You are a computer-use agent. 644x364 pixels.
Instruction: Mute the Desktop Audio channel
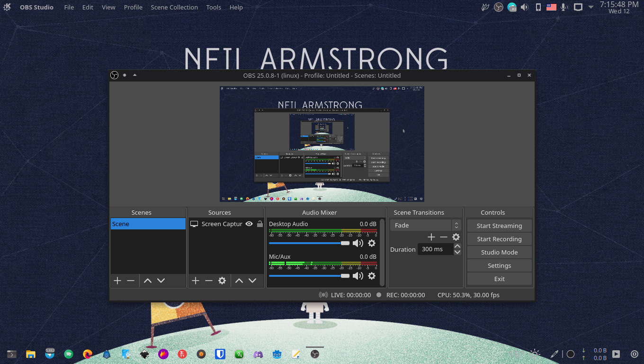pyautogui.click(x=358, y=243)
